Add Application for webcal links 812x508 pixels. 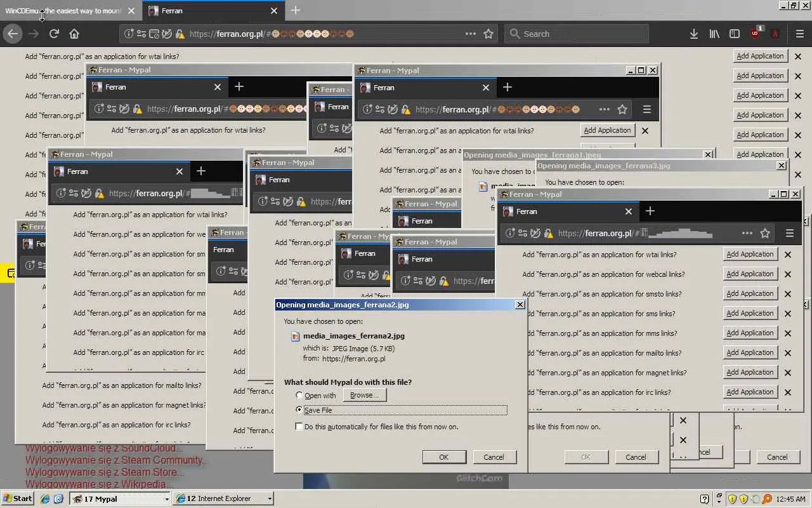[750, 274]
